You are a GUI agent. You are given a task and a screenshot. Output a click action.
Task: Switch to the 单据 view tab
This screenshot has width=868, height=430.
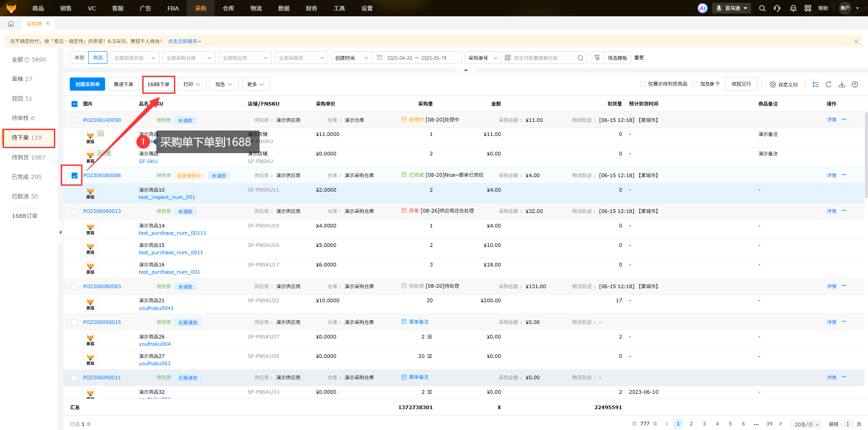(79, 58)
